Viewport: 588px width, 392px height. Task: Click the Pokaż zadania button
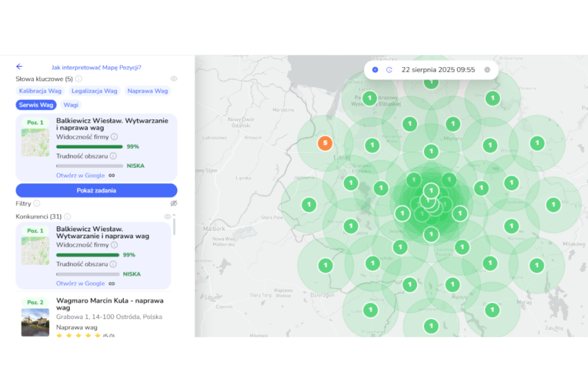point(96,191)
